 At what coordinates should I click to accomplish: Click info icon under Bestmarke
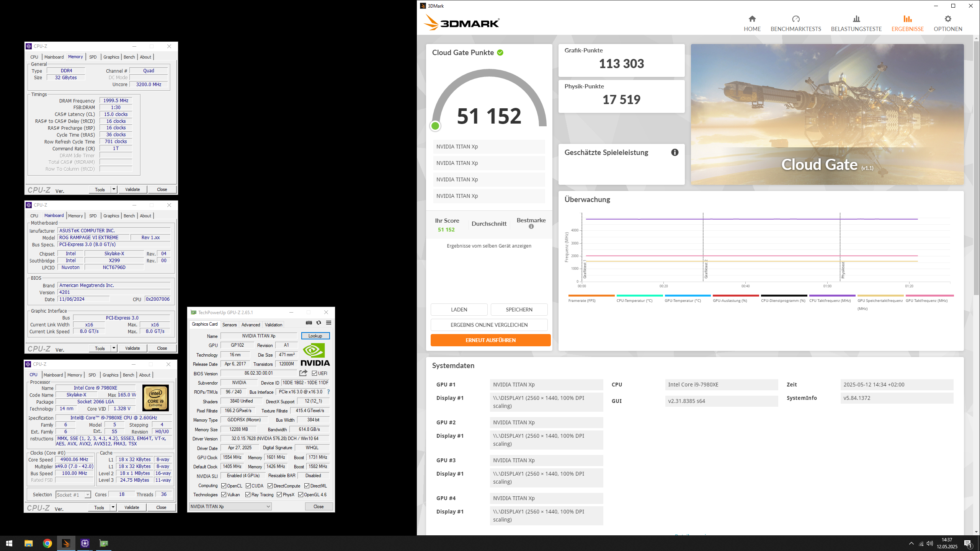tap(531, 227)
